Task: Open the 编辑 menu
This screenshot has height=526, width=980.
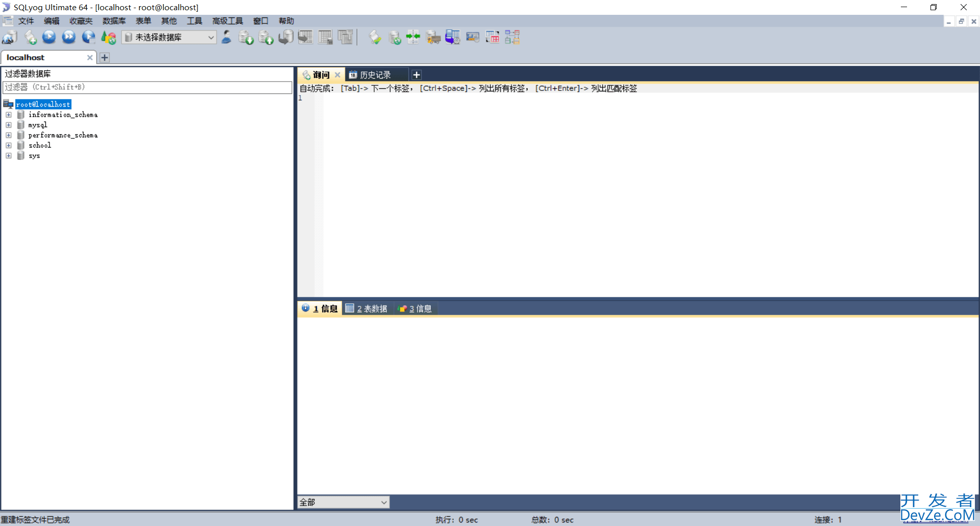Action: coord(52,21)
